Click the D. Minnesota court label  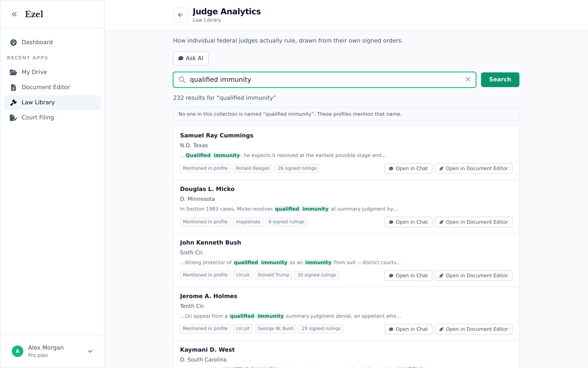click(197, 199)
